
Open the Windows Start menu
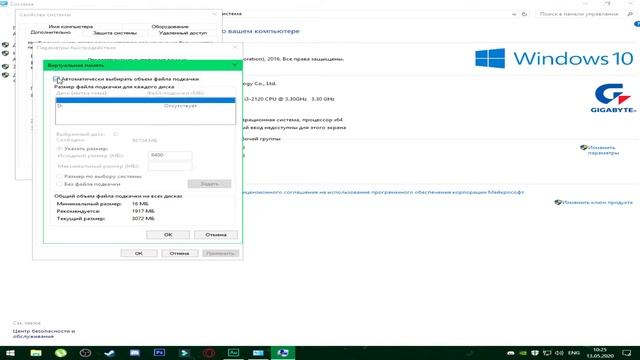click(x=10, y=353)
